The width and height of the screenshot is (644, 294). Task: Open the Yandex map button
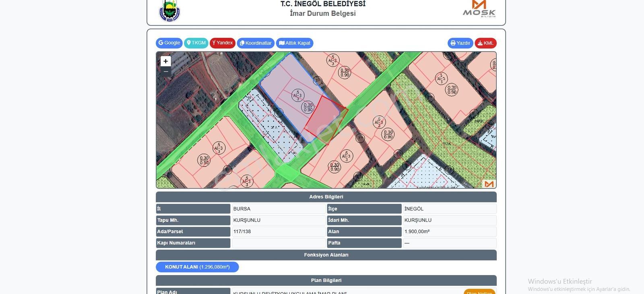223,43
